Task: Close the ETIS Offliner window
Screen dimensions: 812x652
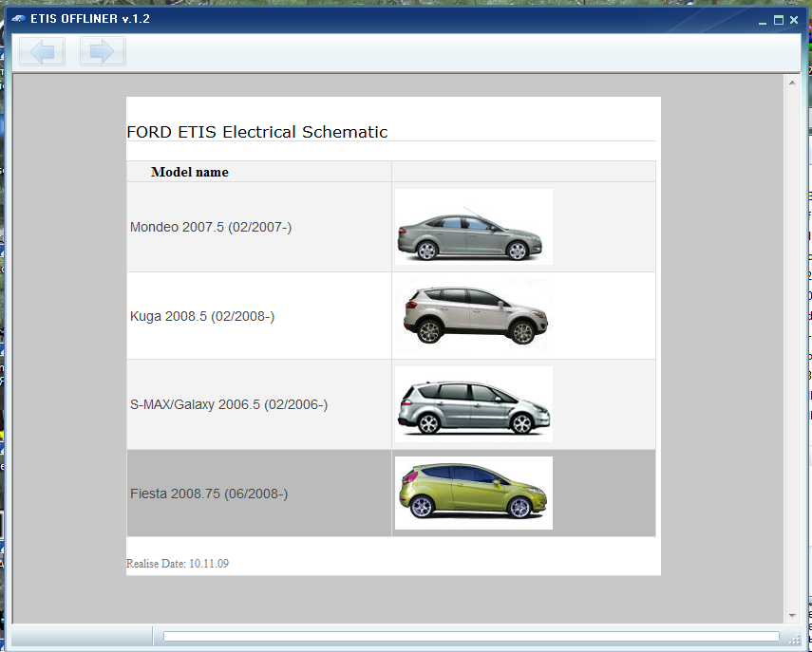Action: pos(794,20)
